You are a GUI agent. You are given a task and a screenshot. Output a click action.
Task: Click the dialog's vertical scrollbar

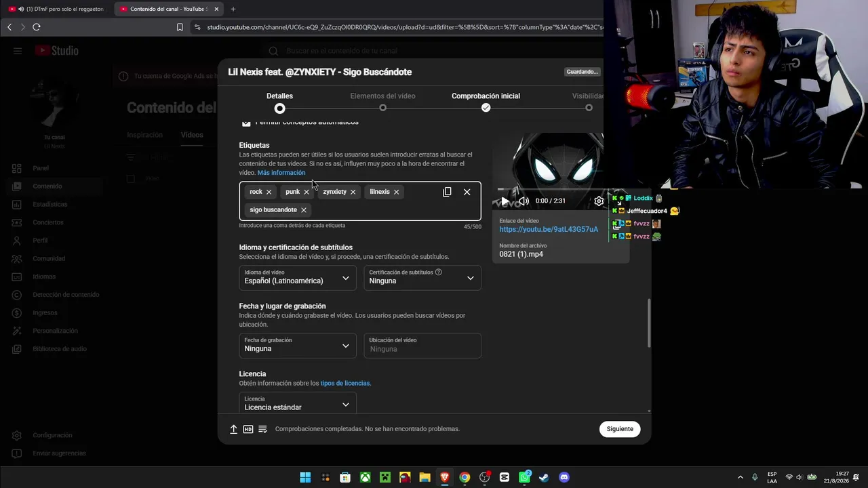[649, 323]
